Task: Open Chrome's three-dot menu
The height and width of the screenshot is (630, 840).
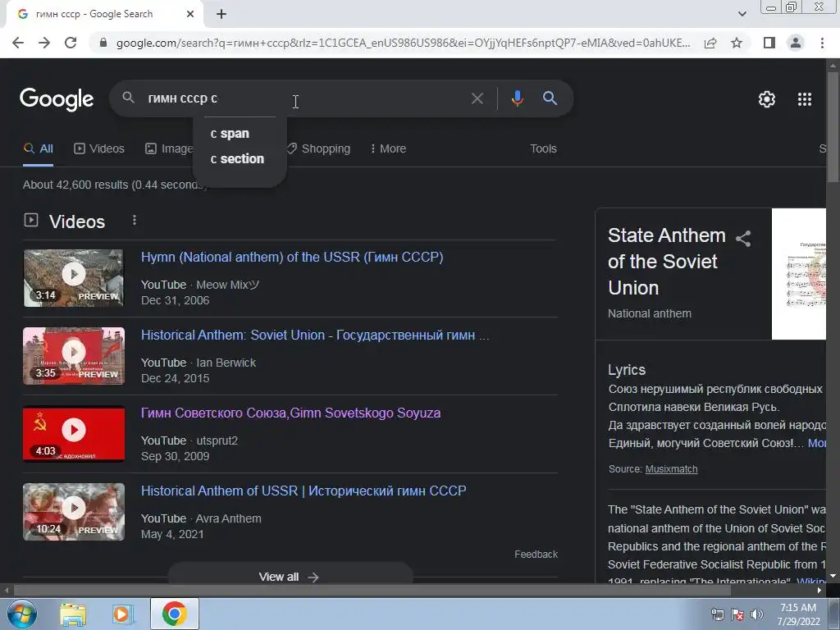Action: pos(822,43)
